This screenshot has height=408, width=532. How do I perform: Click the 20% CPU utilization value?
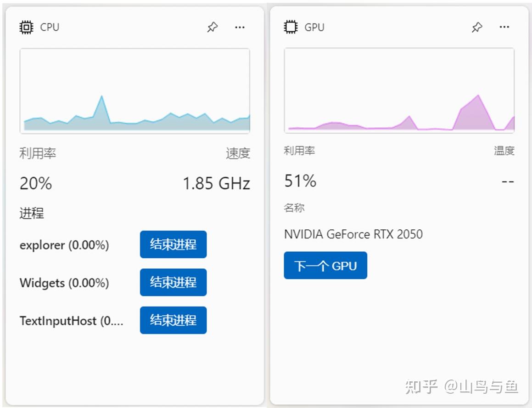[36, 183]
